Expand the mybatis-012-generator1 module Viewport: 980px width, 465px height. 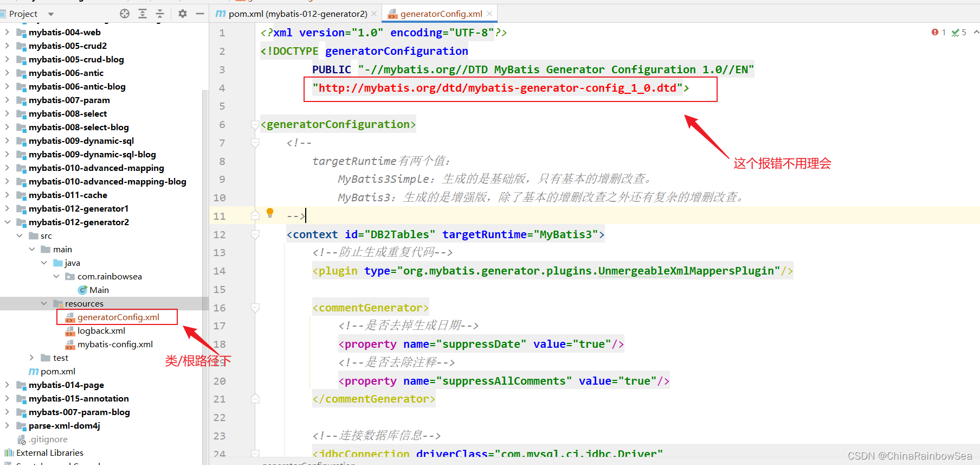coord(8,208)
